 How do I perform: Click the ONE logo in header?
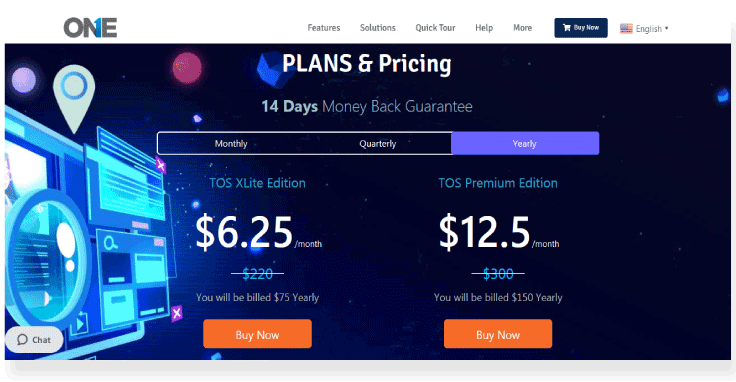(x=90, y=28)
